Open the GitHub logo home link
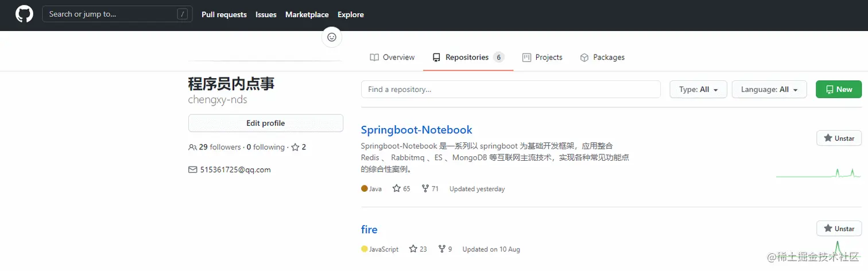The image size is (868, 271). pos(24,14)
